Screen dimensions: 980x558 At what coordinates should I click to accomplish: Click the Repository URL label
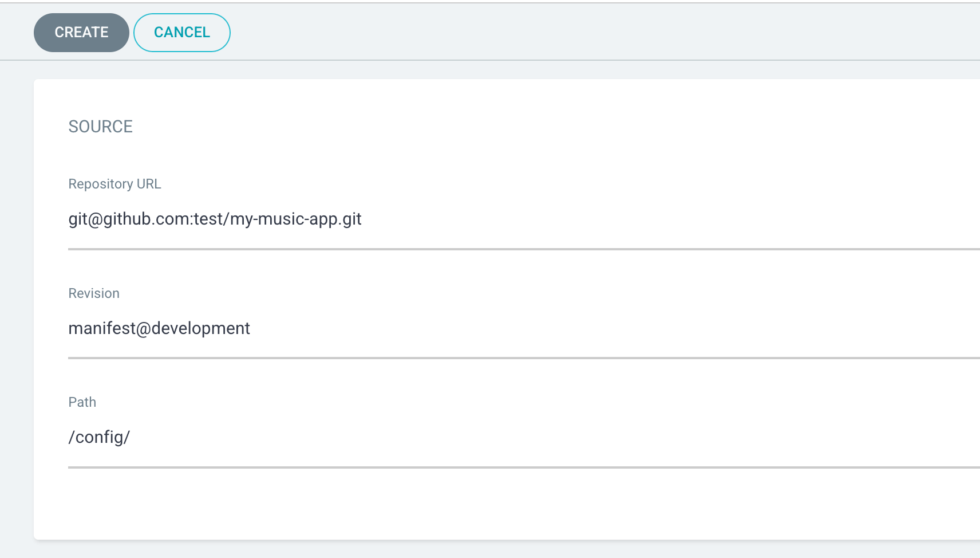(x=114, y=184)
